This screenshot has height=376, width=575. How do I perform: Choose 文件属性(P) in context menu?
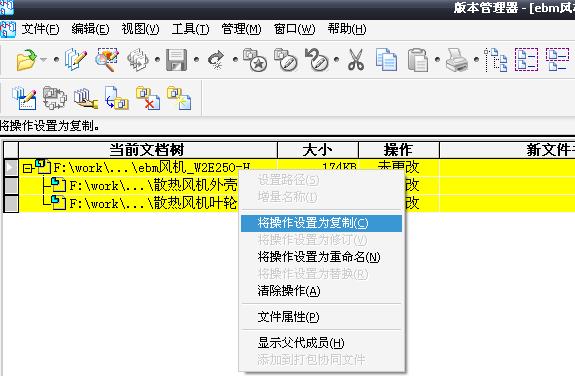pos(321,317)
